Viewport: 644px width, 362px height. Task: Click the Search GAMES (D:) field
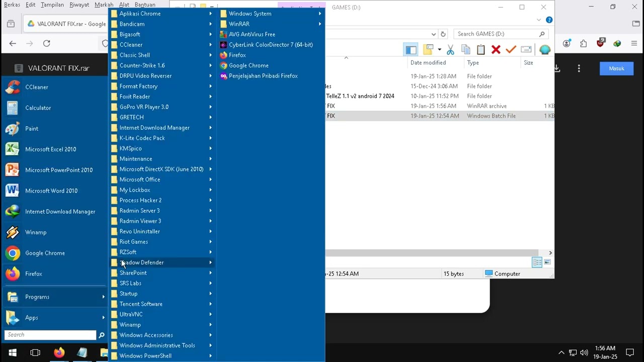coord(501,34)
